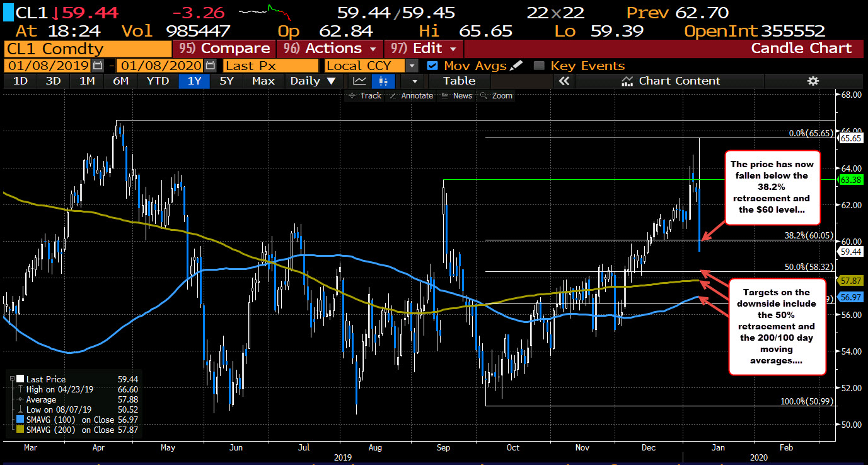868x465 pixels.
Task: Open the Table view button
Action: (460, 81)
